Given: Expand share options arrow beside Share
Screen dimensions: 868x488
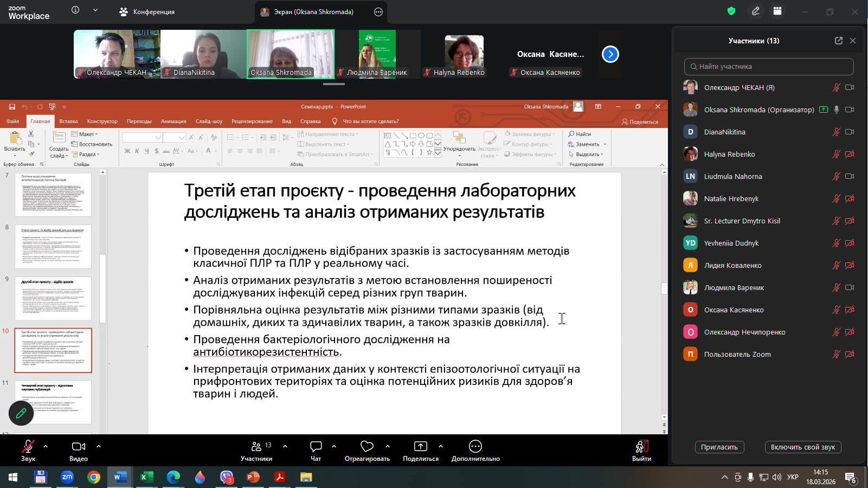Looking at the screenshot, I should tap(441, 446).
